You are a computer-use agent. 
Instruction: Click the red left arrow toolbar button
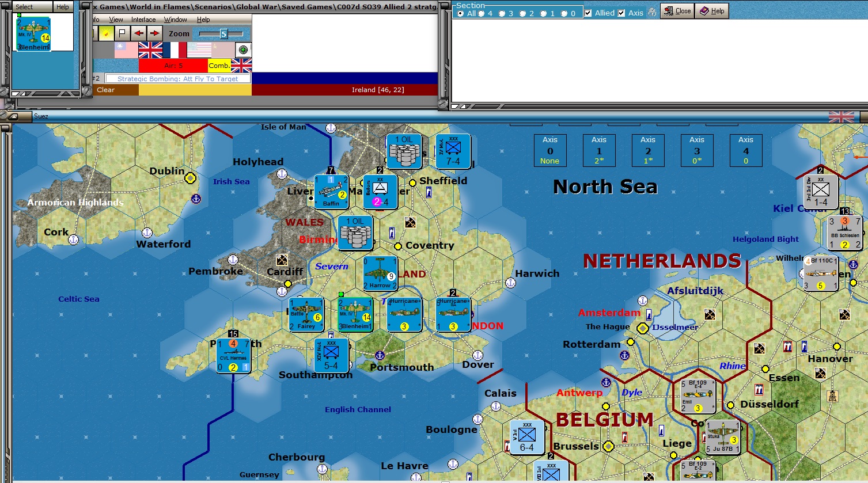(138, 33)
